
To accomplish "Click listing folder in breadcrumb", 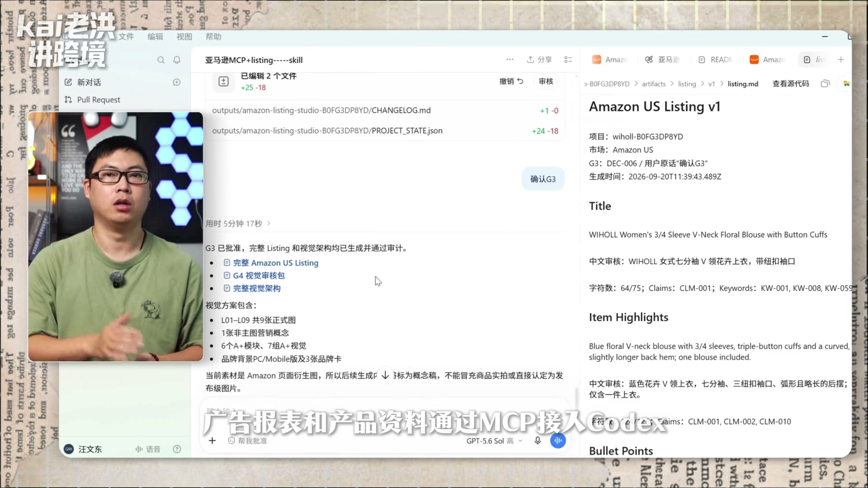I will (x=687, y=84).
